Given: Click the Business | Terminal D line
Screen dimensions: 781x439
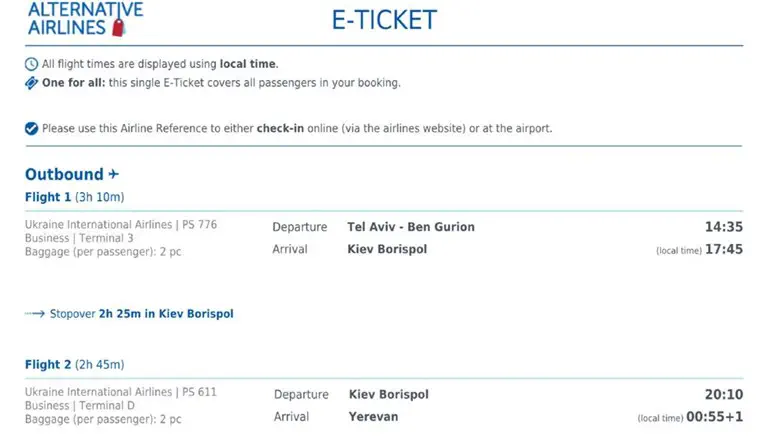Looking at the screenshot, I should coord(80,406).
